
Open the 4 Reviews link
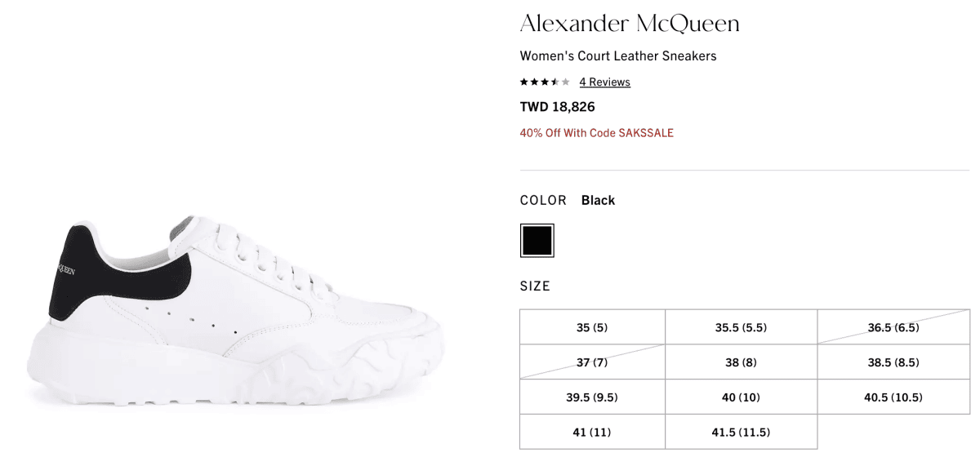click(x=604, y=82)
